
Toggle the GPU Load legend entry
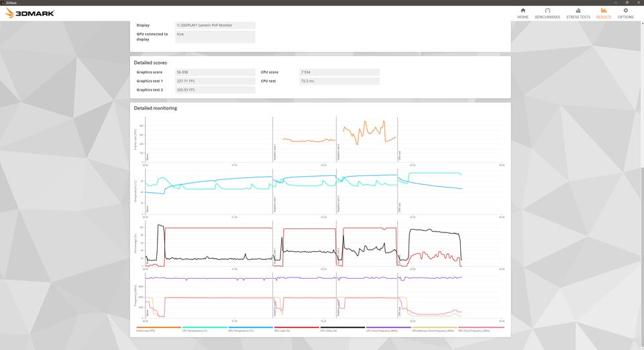click(297, 329)
